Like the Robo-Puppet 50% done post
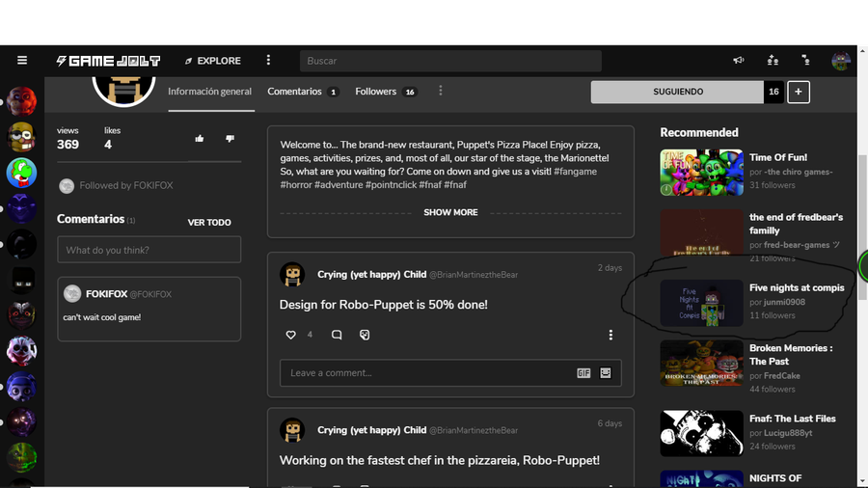This screenshot has height=488, width=868. (291, 335)
